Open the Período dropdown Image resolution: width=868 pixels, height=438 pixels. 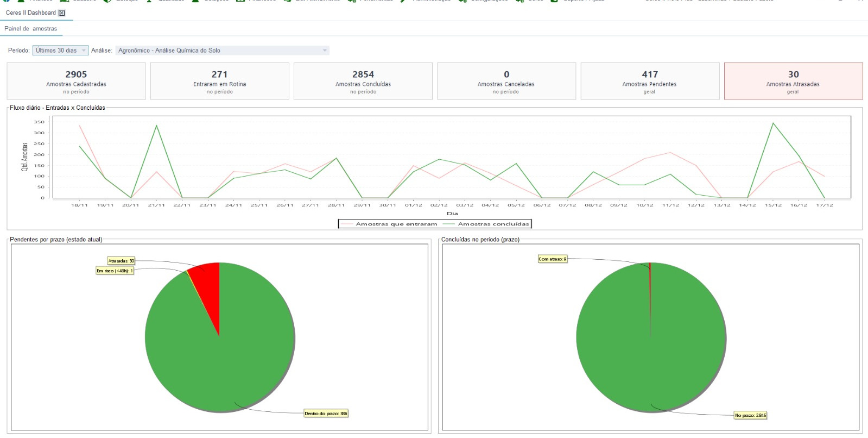pos(60,51)
